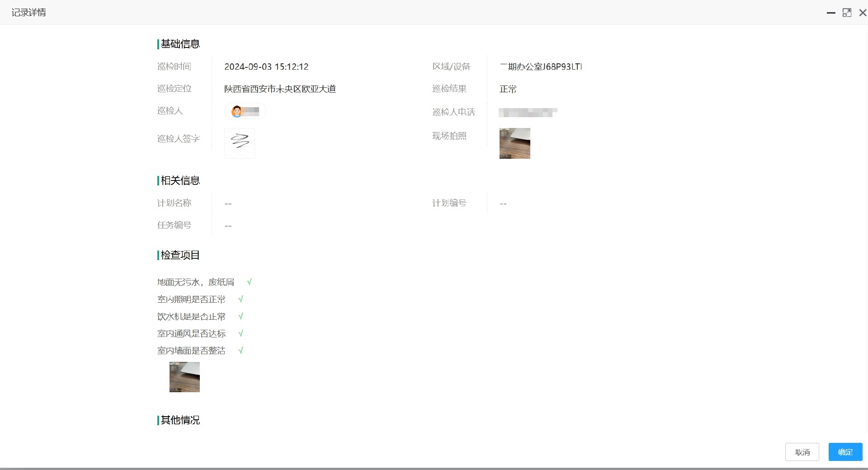The width and height of the screenshot is (868, 470).
Task: Toggle checkmark for 饮水机是否正常
Action: point(241,316)
